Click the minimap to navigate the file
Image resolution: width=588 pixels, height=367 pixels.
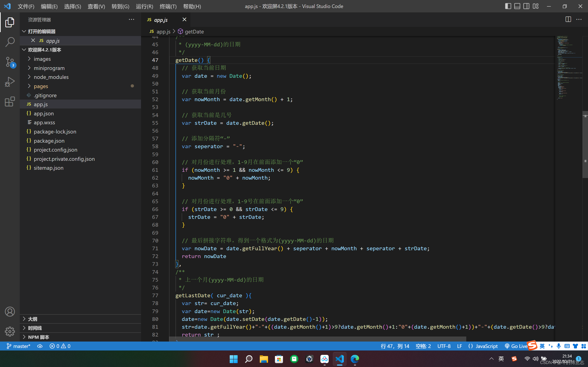[x=568, y=68]
